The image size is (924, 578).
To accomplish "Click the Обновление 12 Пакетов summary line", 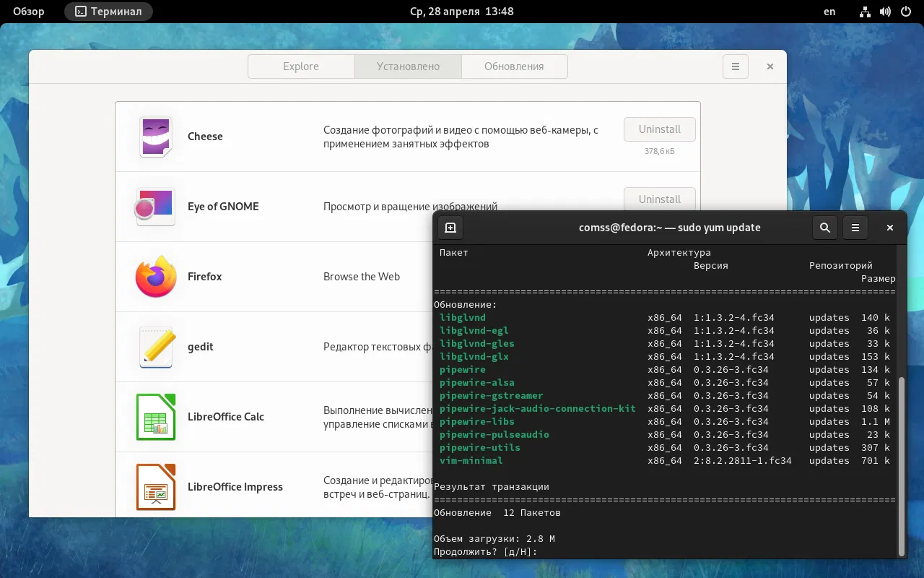I will [x=497, y=513].
